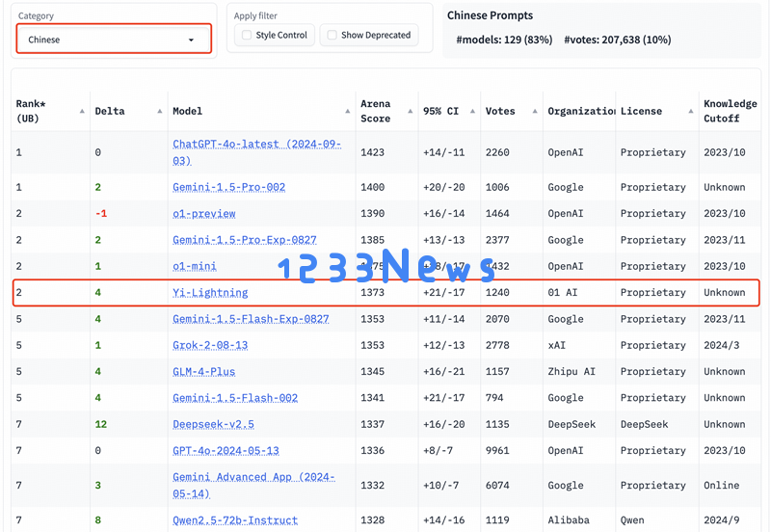Click the red delta value -1
This screenshot has height=532, width=771.
click(101, 213)
